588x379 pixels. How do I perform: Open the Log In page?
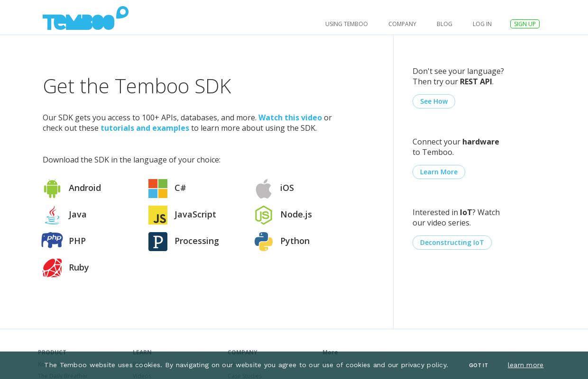pos(482,24)
